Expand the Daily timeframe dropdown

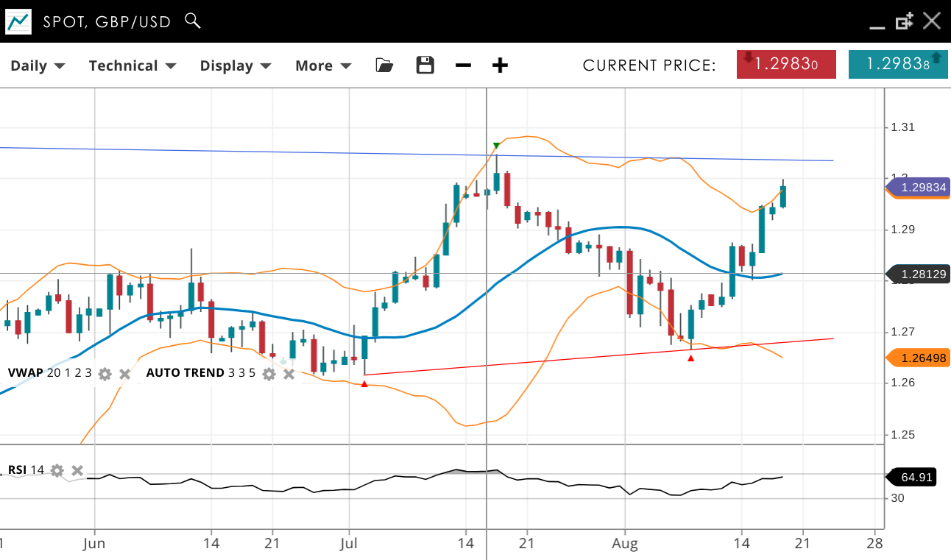click(x=38, y=65)
